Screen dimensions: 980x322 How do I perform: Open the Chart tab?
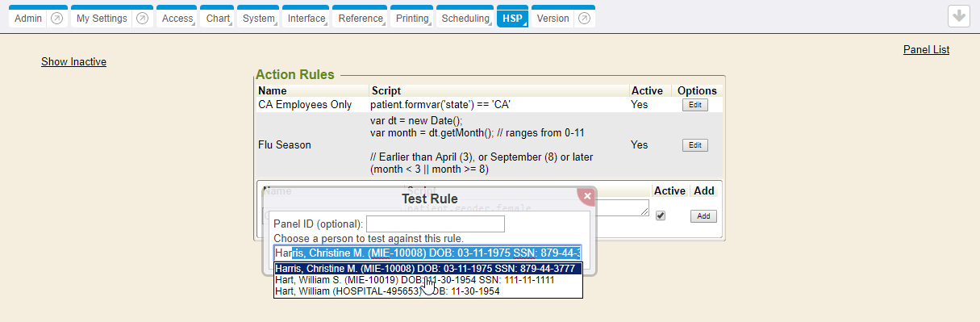click(218, 19)
